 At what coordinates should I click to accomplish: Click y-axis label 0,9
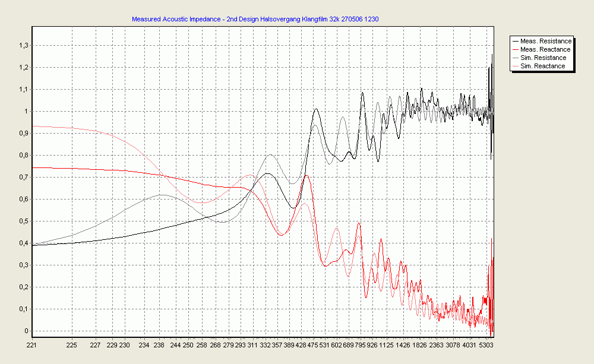[x=24, y=134]
